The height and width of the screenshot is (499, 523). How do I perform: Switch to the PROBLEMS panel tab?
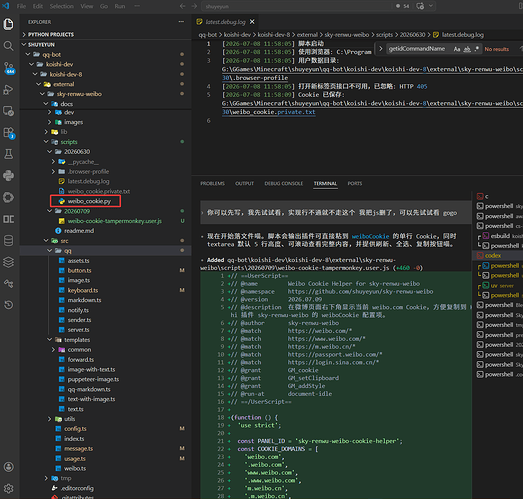click(212, 183)
